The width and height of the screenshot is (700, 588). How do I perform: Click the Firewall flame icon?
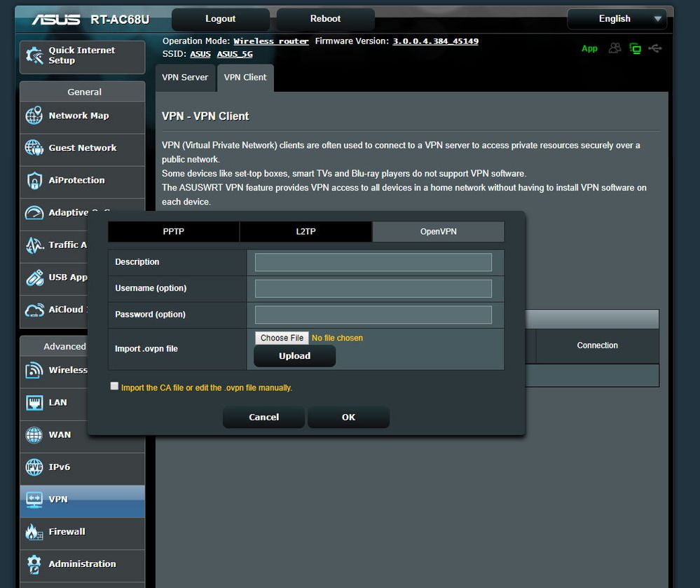tap(34, 532)
